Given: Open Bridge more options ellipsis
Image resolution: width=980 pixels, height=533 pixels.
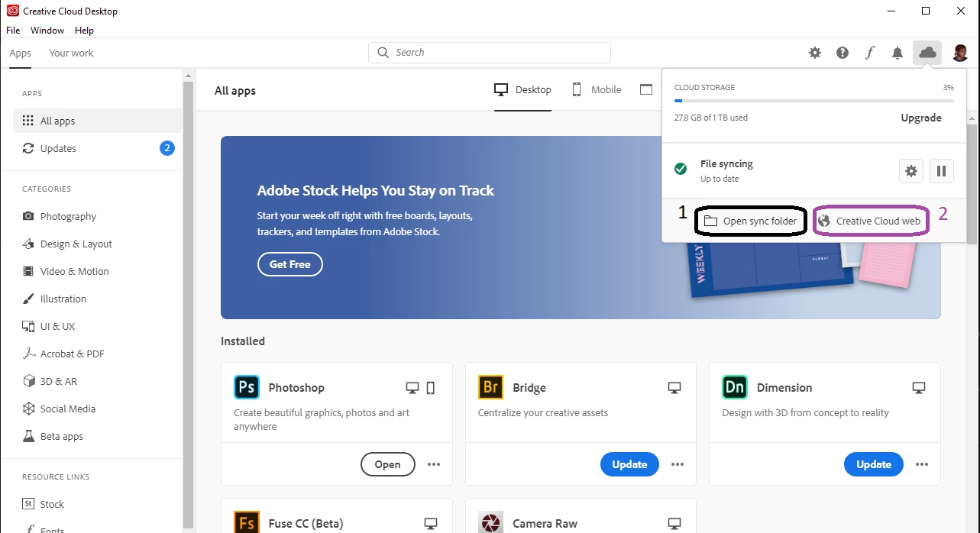Looking at the screenshot, I should click(678, 464).
